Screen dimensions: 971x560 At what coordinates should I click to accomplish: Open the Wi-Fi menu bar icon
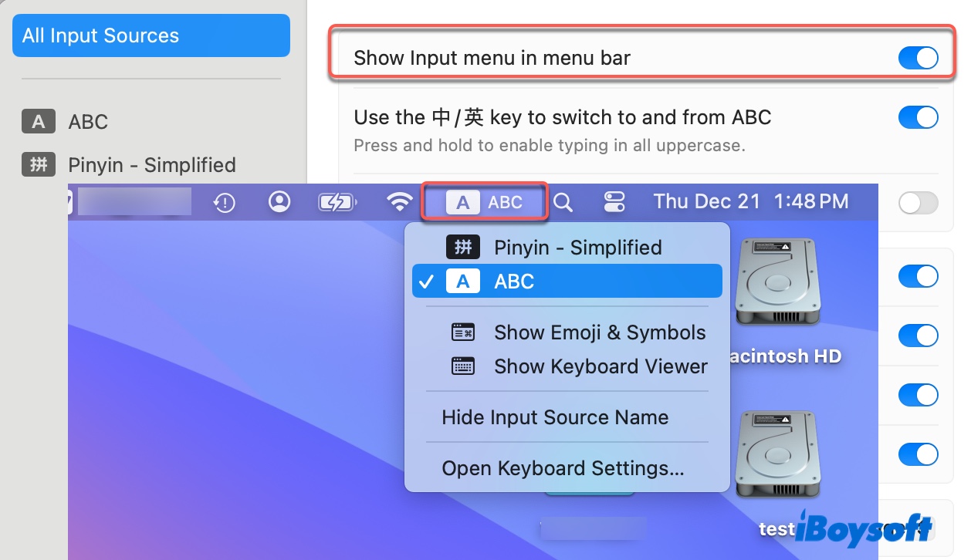click(399, 202)
